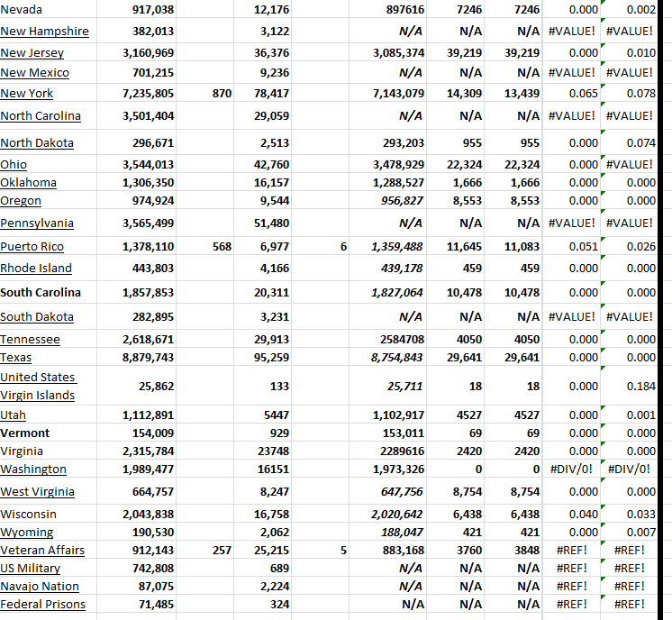
Task: Select cell with value 568 in Puerto Rico row
Action: point(204,247)
